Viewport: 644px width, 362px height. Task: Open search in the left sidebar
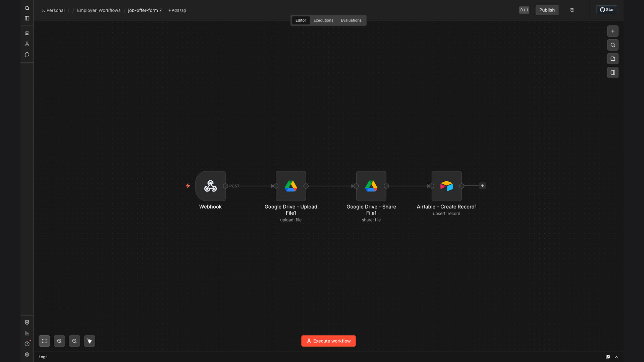pos(27,8)
